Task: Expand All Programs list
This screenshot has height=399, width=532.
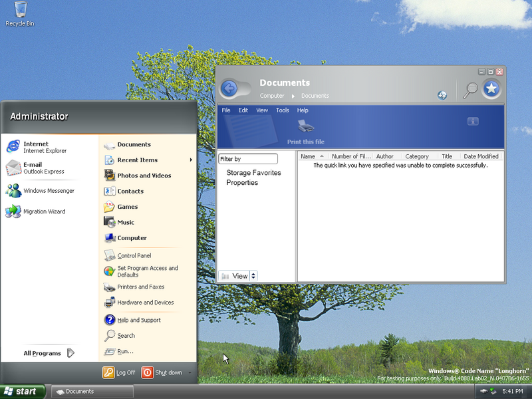Action: click(49, 353)
